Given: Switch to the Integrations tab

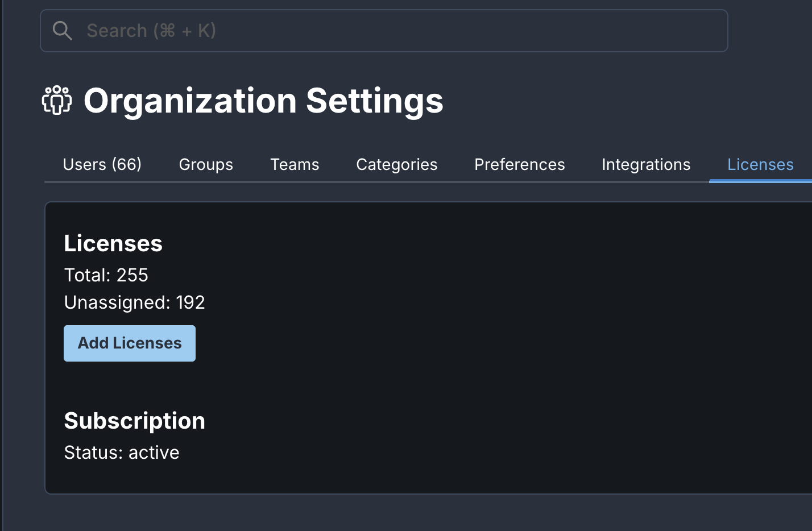Looking at the screenshot, I should pyautogui.click(x=646, y=165).
